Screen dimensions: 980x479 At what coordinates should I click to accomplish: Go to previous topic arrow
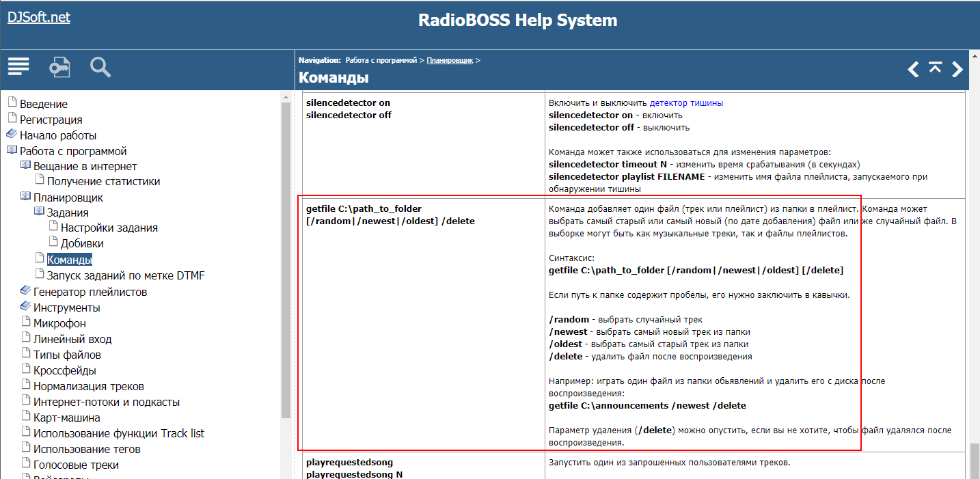(x=913, y=69)
